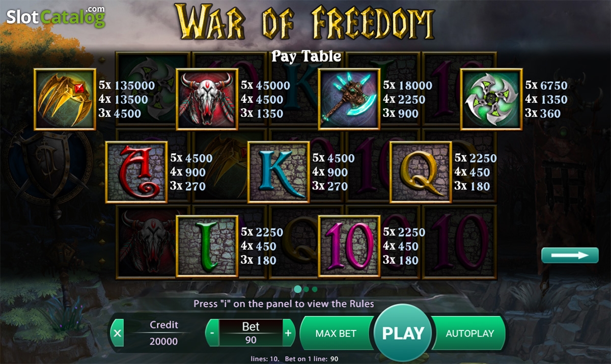Image resolution: width=611 pixels, height=364 pixels.
Task: Click the golden claw symbol icon
Action: (65, 99)
